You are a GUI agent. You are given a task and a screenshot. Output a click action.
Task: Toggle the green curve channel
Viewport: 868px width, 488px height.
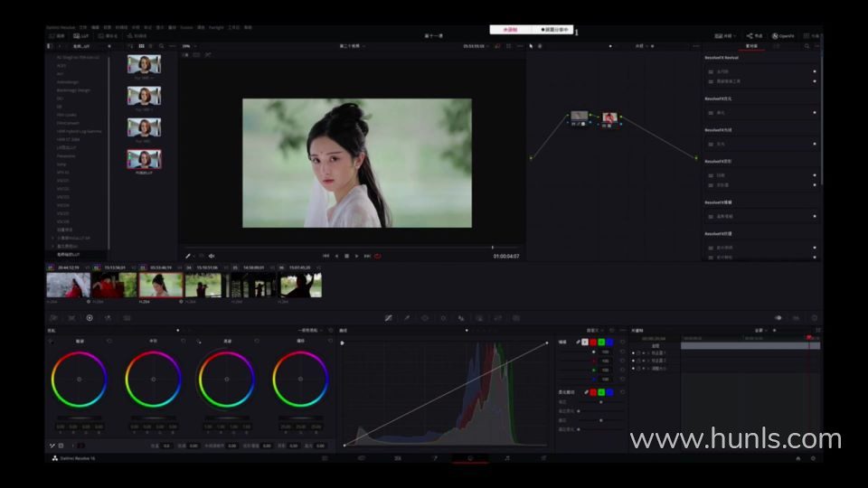(x=601, y=343)
